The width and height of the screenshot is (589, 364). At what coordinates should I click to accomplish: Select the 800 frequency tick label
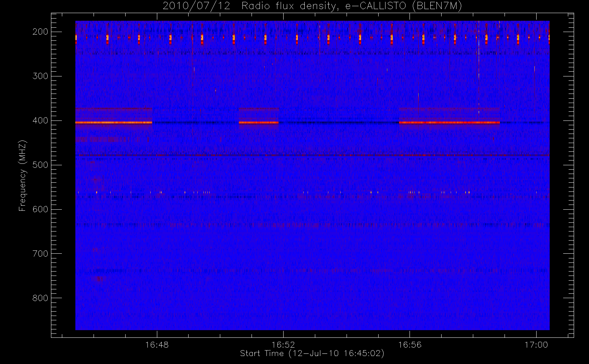40,298
